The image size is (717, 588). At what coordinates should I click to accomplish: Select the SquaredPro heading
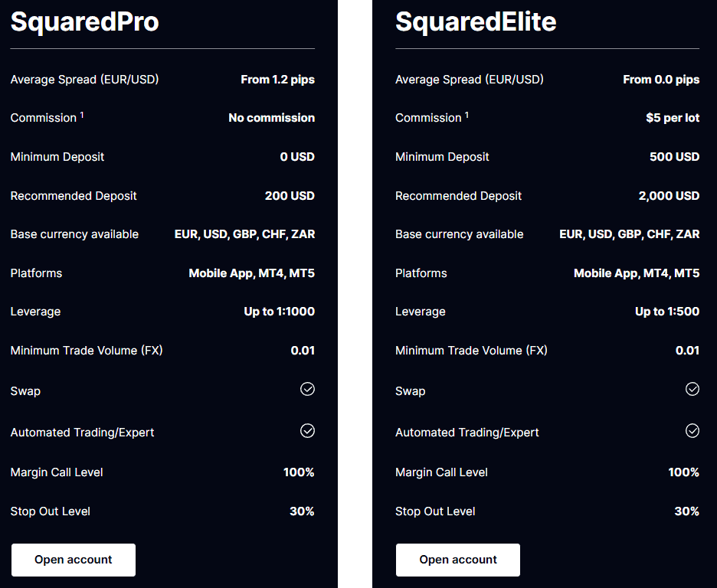[84, 22]
